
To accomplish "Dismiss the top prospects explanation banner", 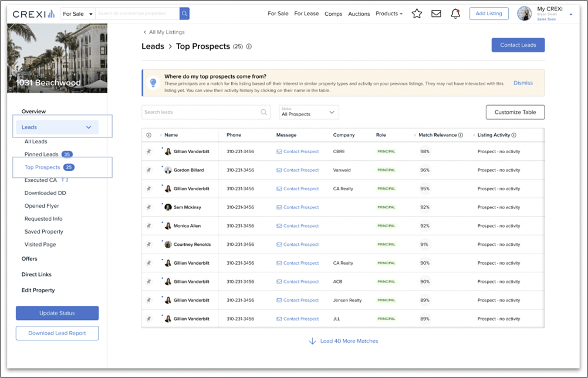I will click(x=523, y=83).
